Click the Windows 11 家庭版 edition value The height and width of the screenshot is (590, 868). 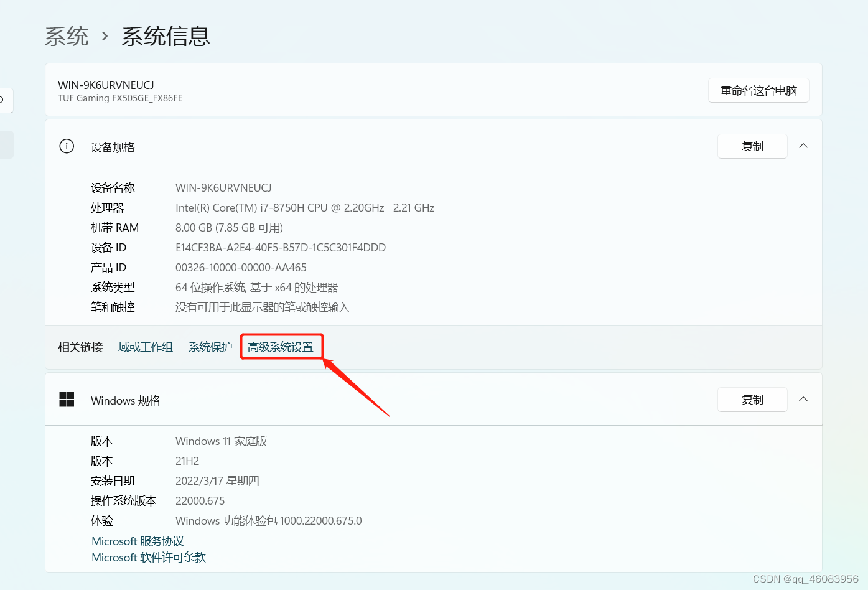pos(221,441)
